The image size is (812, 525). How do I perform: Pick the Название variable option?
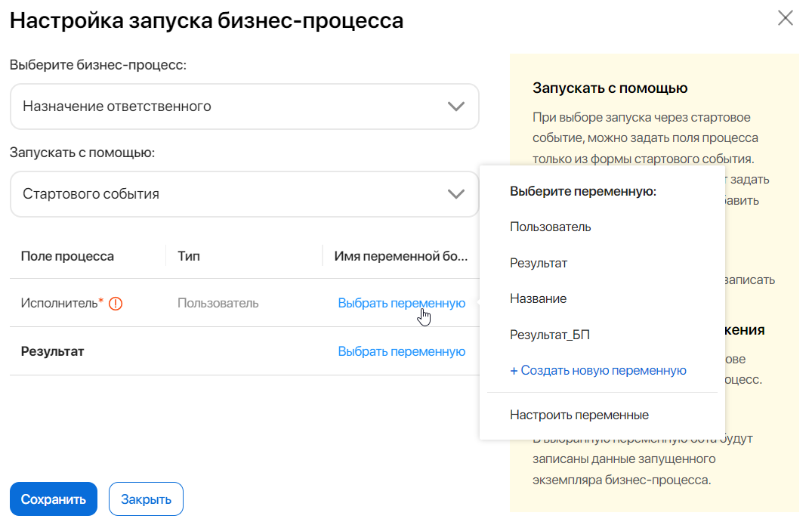tap(538, 298)
